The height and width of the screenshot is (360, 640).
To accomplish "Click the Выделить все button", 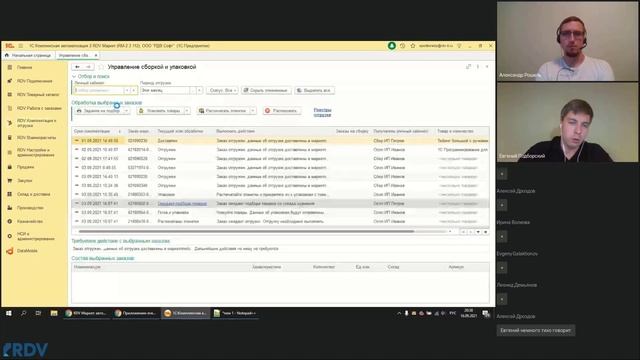I will coord(314,90).
